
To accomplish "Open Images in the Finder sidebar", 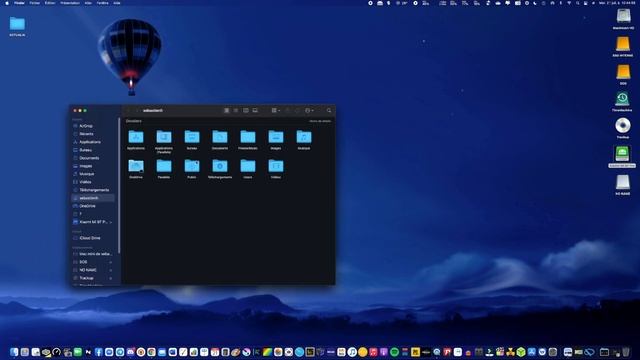I will click(93, 166).
